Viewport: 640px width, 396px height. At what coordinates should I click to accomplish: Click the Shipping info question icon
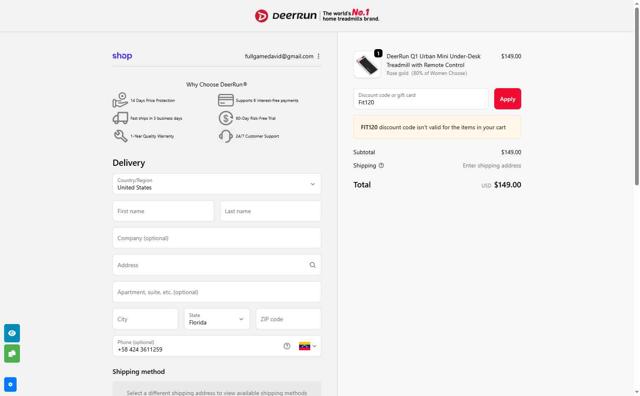tap(381, 165)
